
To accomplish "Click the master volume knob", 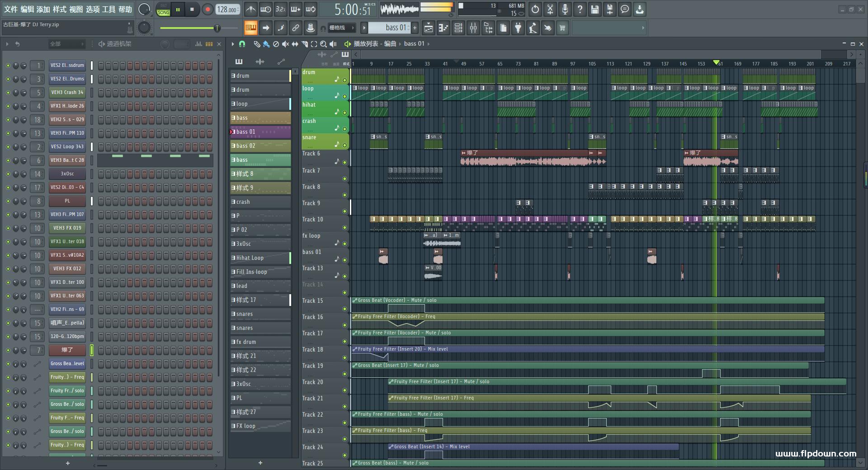I will 144,9.
